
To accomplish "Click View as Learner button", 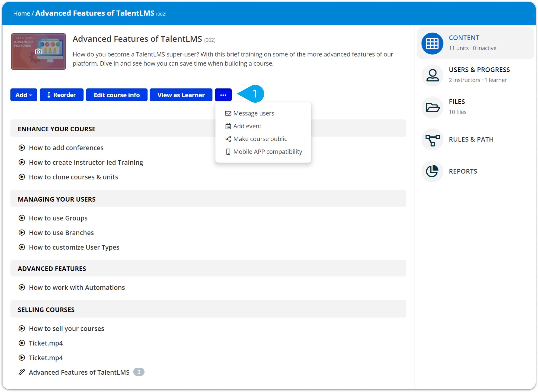I will tap(181, 95).
